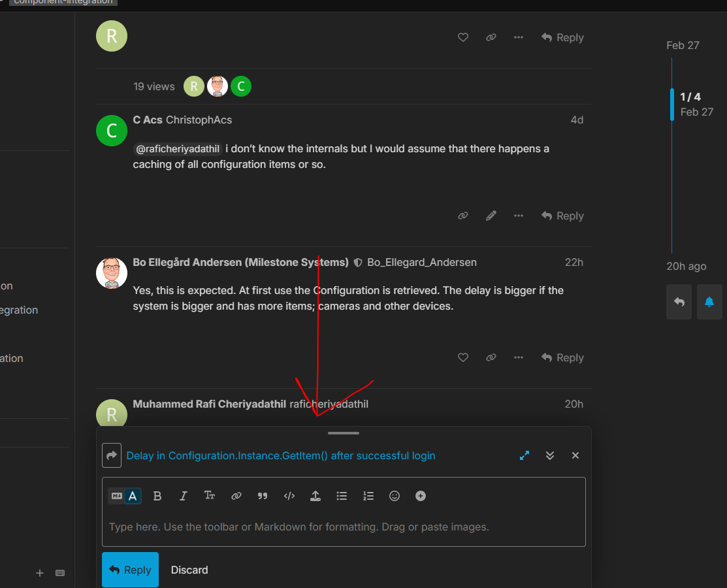Image resolution: width=727 pixels, height=588 pixels.
Task: Open the plus options menu in the composer toolbar
Action: coord(421,496)
